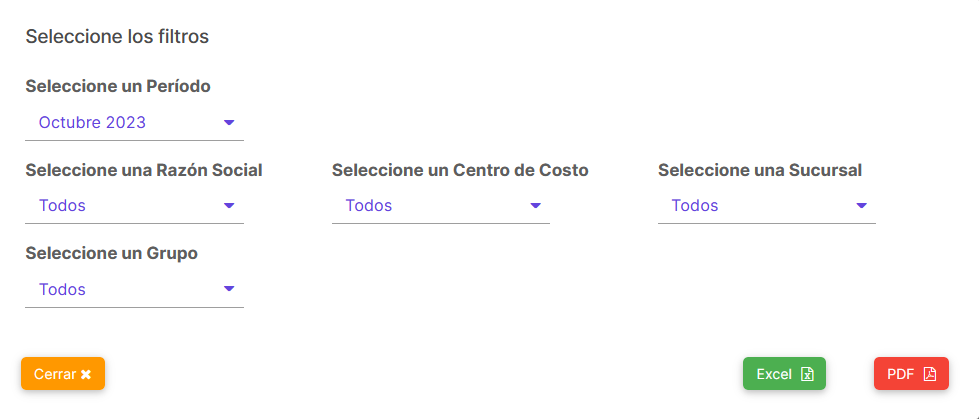The height and width of the screenshot is (419, 979).
Task: Generate the report with the PDF button
Action: [911, 373]
